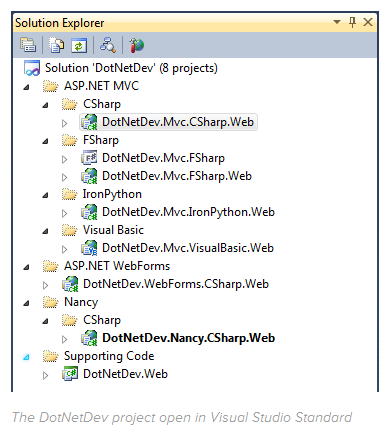Select the bold 'DotNetDev.Nancy.CSharp.Web' project name
Screen dimensions: 391x434
189,338
